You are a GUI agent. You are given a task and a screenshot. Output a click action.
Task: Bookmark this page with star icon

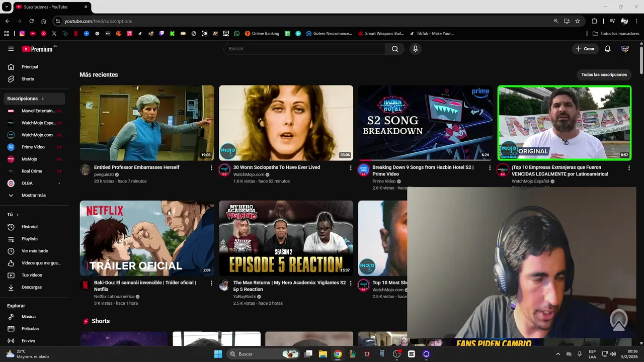point(578,21)
